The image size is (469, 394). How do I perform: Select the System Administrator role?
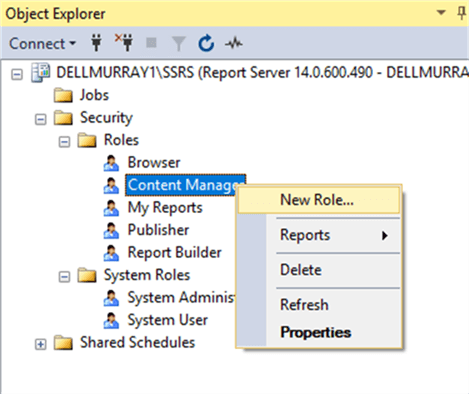[x=181, y=298]
